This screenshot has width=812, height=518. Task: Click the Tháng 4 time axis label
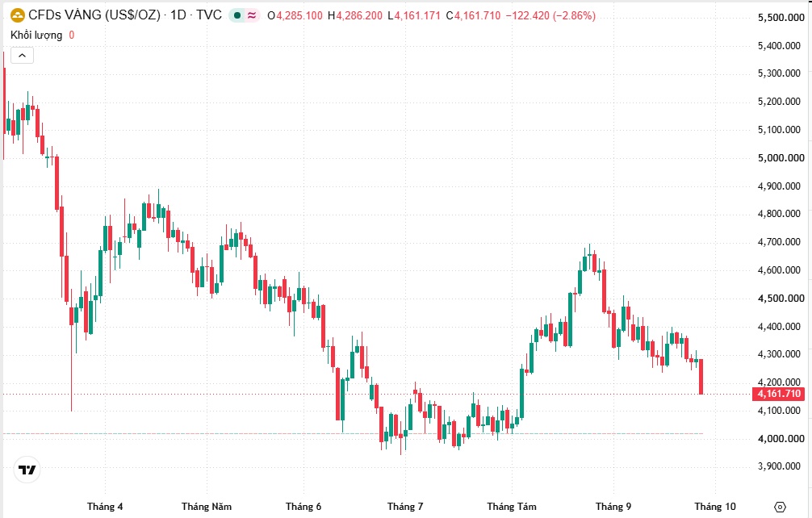point(105,507)
